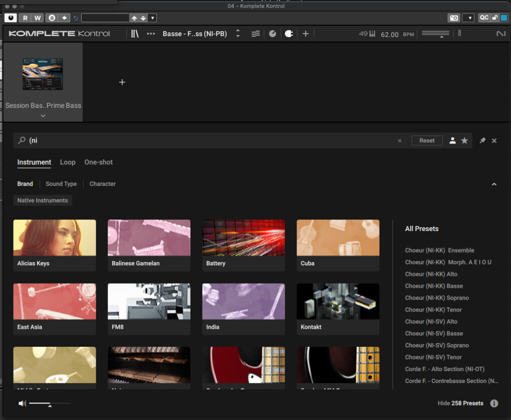Viewport: 511px width, 420px height.
Task: Click the plug-in plug icon in the header
Action: [289, 34]
